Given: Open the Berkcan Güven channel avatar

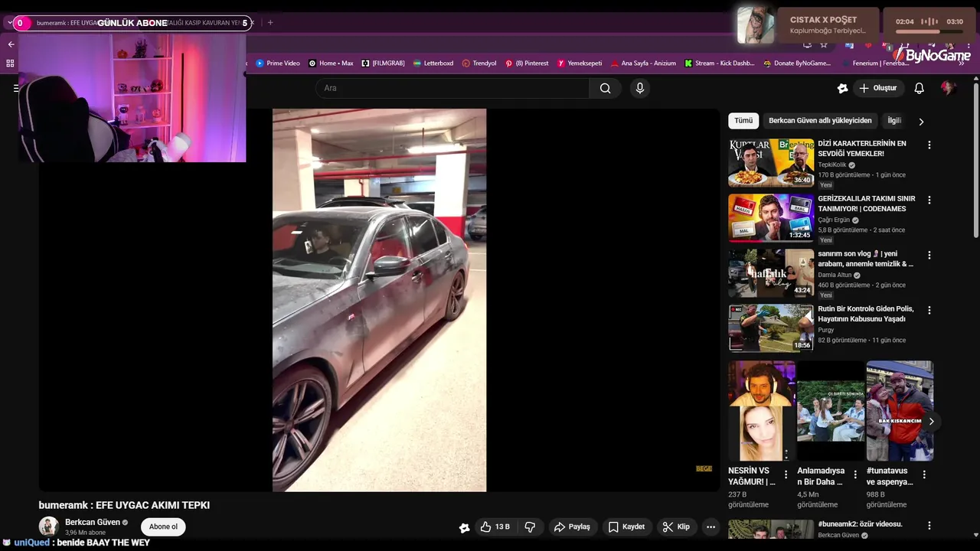Looking at the screenshot, I should point(49,527).
